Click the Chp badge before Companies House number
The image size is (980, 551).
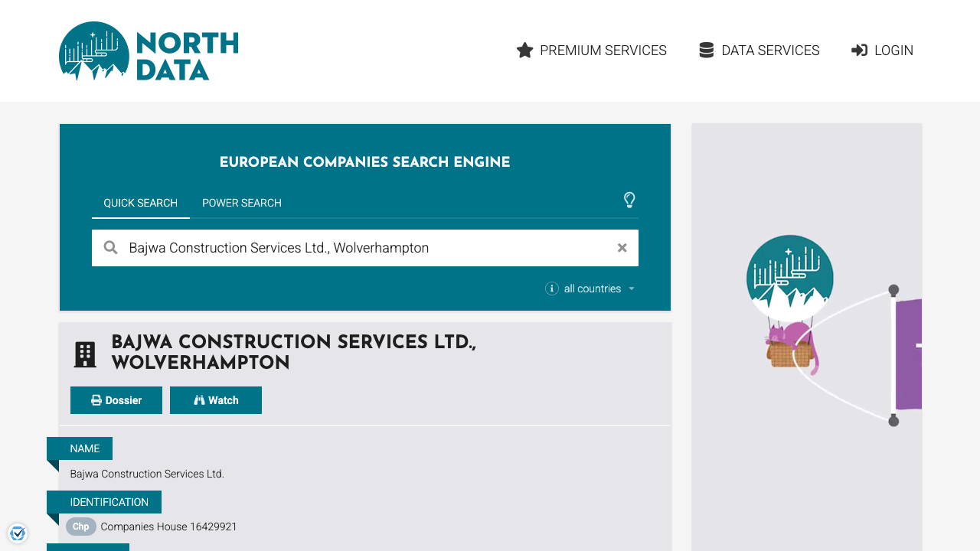[x=80, y=527]
